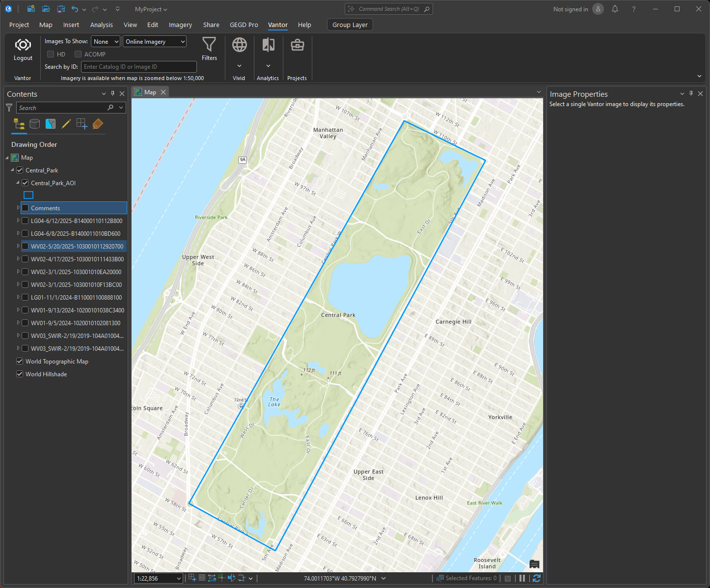Viewport: 710px width, 588px height.
Task: Open the Analytics tool icon
Action: [x=268, y=45]
